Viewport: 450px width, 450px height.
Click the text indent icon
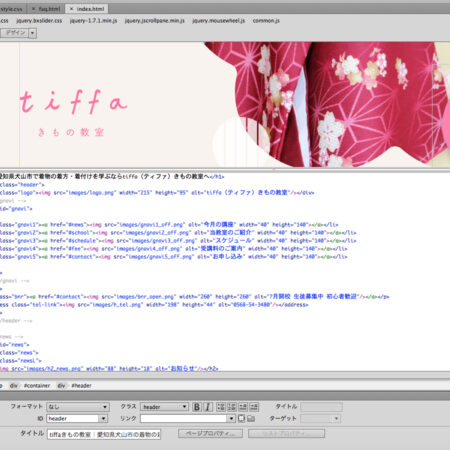point(254,407)
